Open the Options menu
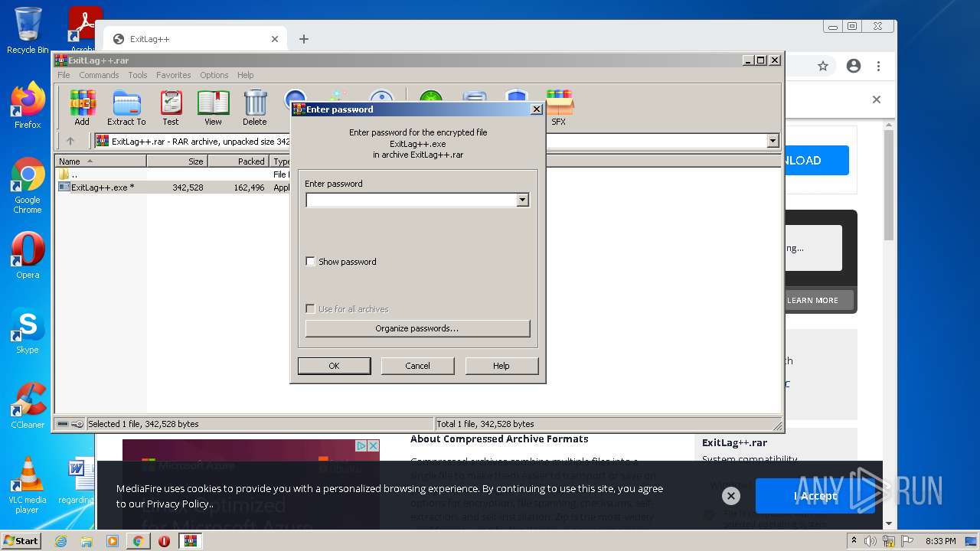The height and width of the screenshot is (551, 980). (x=214, y=75)
